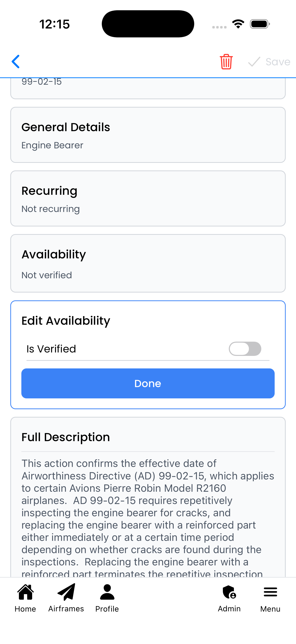Open the General Details card
296x644 pixels.
(x=148, y=135)
